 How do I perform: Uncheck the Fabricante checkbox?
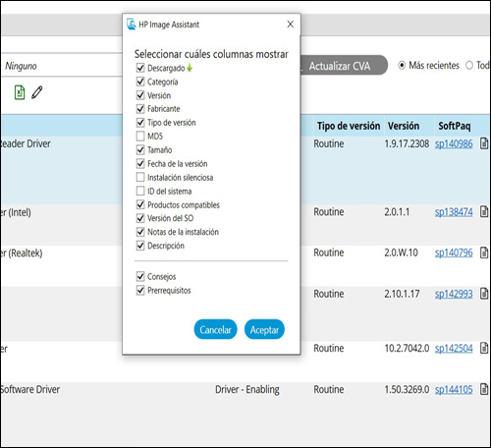click(140, 109)
